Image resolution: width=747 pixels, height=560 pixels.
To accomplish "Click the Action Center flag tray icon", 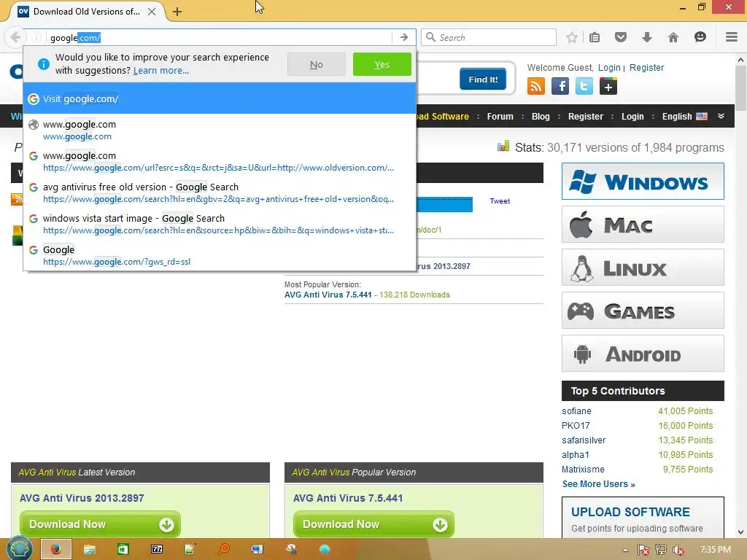I will (x=643, y=550).
